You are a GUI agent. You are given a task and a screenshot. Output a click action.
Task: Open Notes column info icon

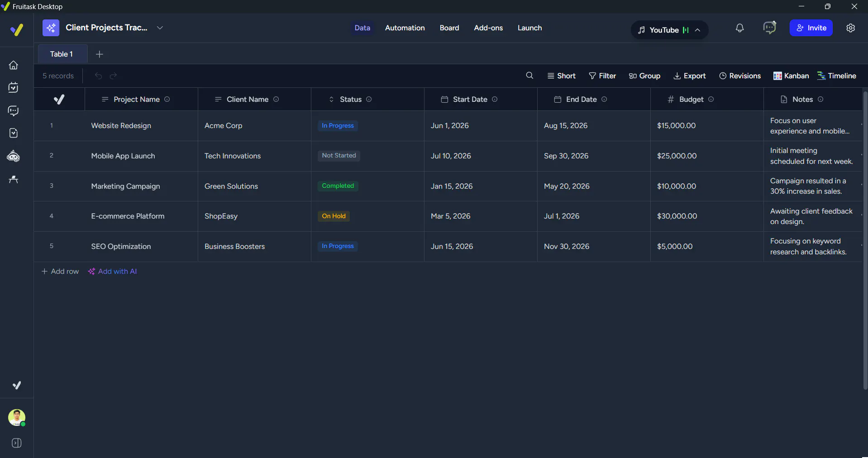820,99
